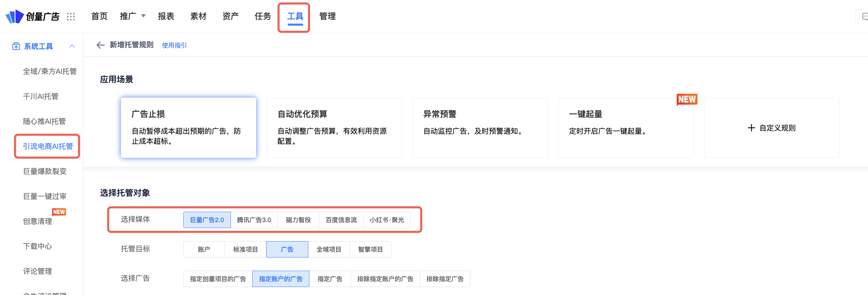Open the 素材 menu

pyautogui.click(x=198, y=16)
